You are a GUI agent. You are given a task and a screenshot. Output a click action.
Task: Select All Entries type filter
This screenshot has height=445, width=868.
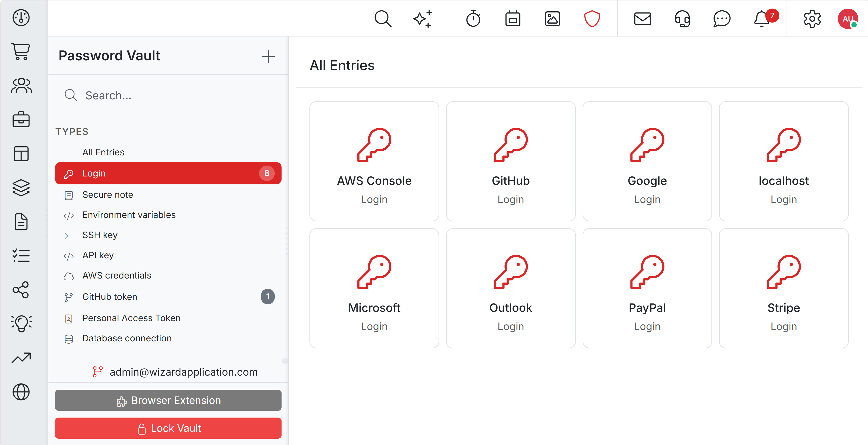click(169, 152)
